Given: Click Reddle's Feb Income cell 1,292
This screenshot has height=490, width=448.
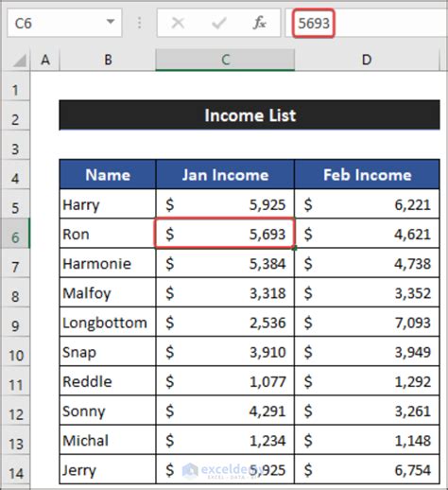Looking at the screenshot, I should (x=367, y=381).
